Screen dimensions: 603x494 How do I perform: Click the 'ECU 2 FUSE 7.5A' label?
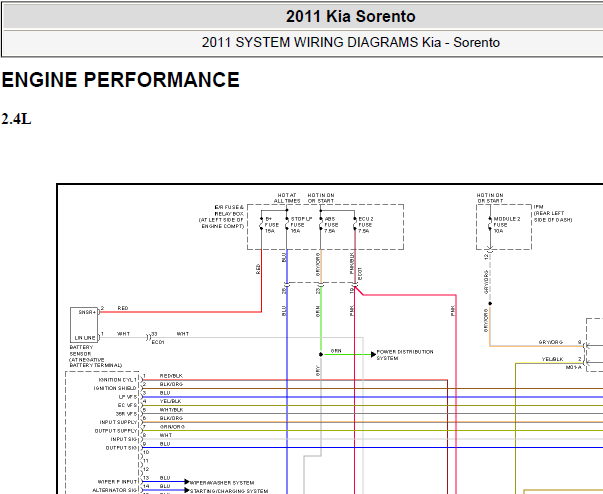tap(365, 225)
